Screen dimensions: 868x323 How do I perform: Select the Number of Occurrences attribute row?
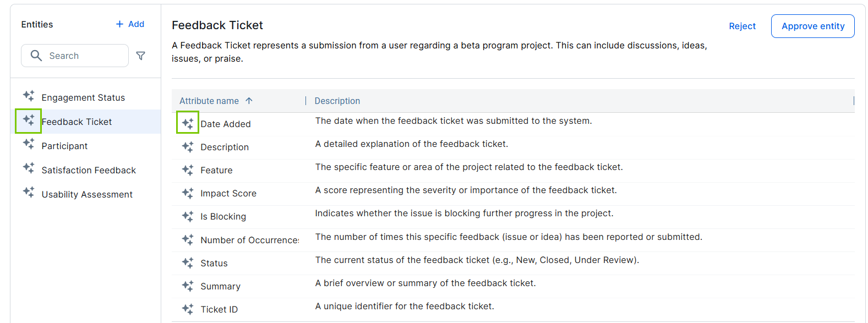pyautogui.click(x=249, y=240)
